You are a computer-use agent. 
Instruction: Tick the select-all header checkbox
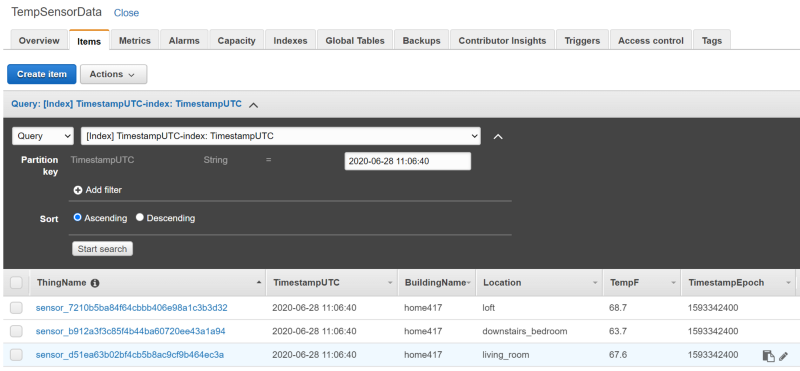[16, 283]
